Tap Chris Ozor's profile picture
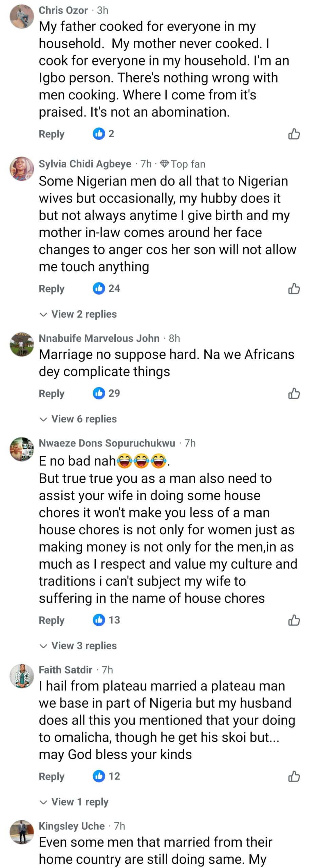This screenshot has height=868, width=319. coord(21,16)
